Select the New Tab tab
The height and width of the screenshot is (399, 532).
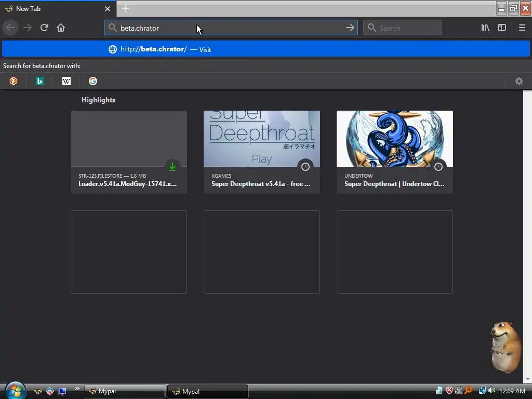pos(58,9)
